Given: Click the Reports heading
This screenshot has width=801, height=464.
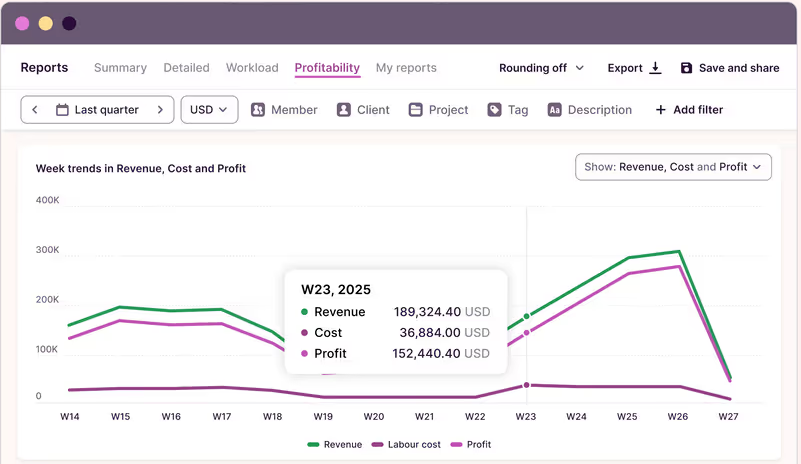Looking at the screenshot, I should click(x=44, y=68).
